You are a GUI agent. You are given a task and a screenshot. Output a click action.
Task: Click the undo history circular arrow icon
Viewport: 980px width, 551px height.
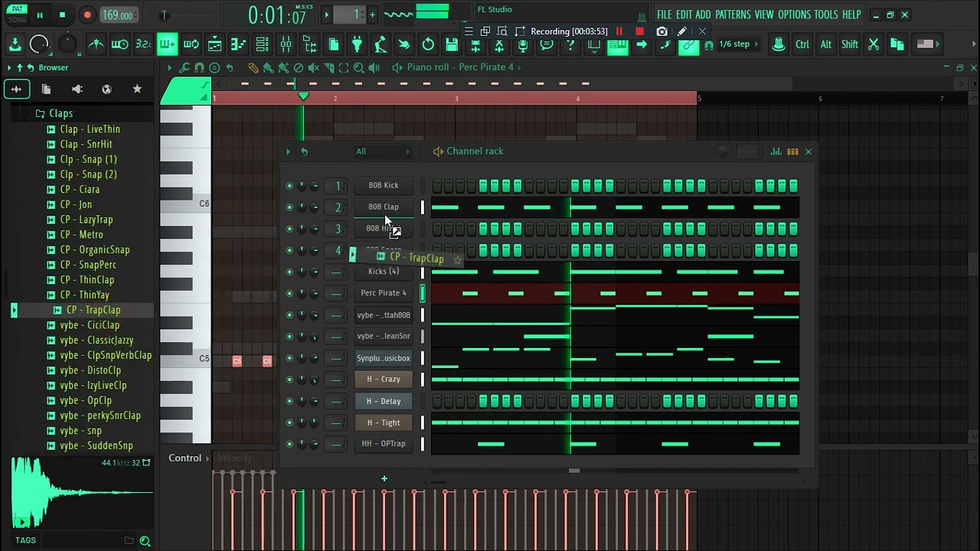click(x=428, y=44)
